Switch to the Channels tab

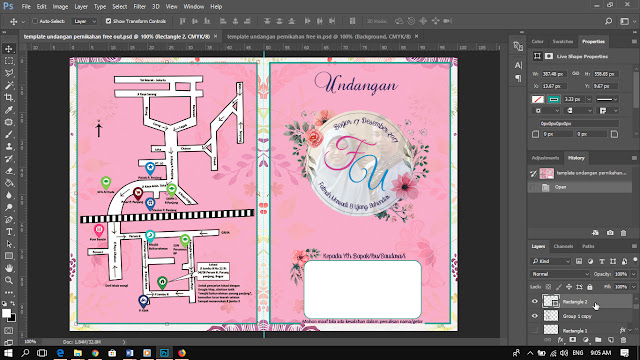click(563, 246)
